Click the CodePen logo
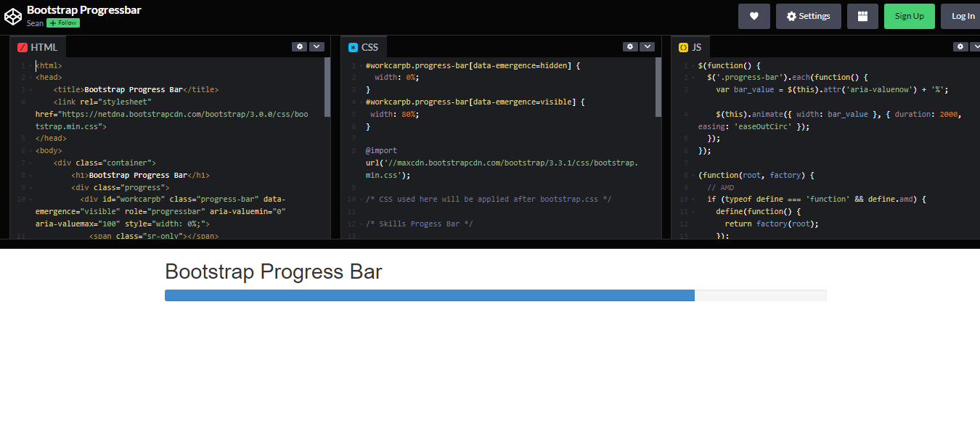This screenshot has width=980, height=426. [x=12, y=15]
